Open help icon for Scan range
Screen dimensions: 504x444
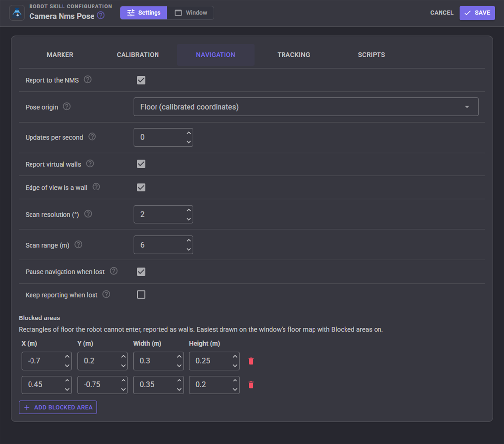78,244
